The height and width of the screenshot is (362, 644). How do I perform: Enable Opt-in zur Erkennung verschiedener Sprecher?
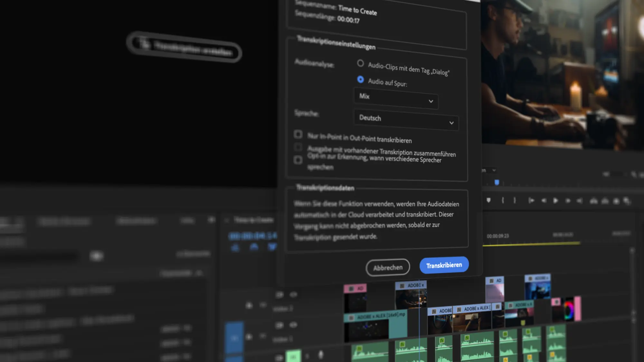298,160
